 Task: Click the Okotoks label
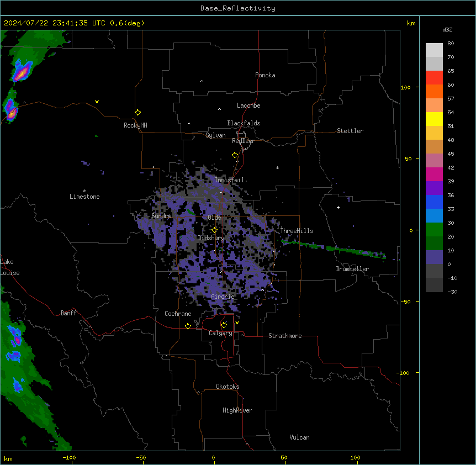pyautogui.click(x=228, y=387)
